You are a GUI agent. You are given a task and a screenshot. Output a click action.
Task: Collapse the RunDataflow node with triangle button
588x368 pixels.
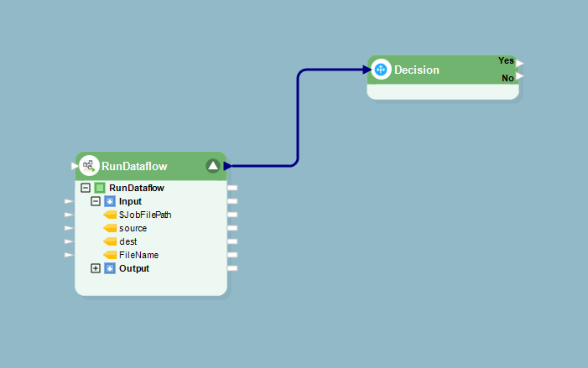[x=213, y=166]
